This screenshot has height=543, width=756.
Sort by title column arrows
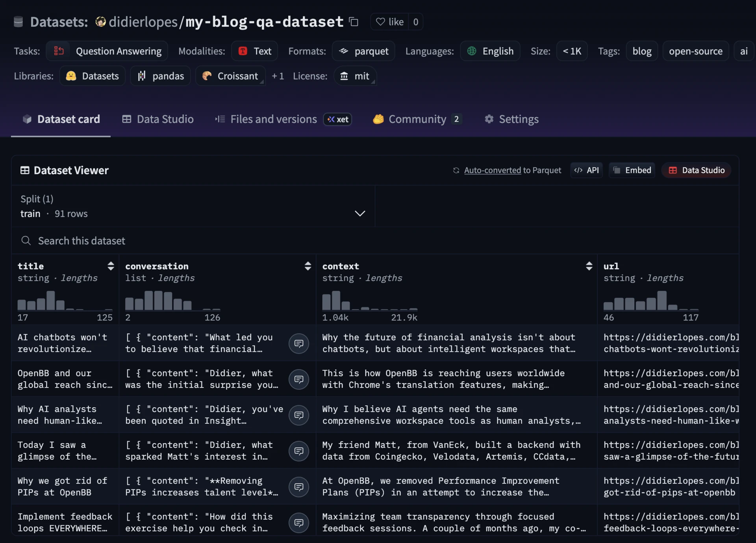click(x=111, y=266)
